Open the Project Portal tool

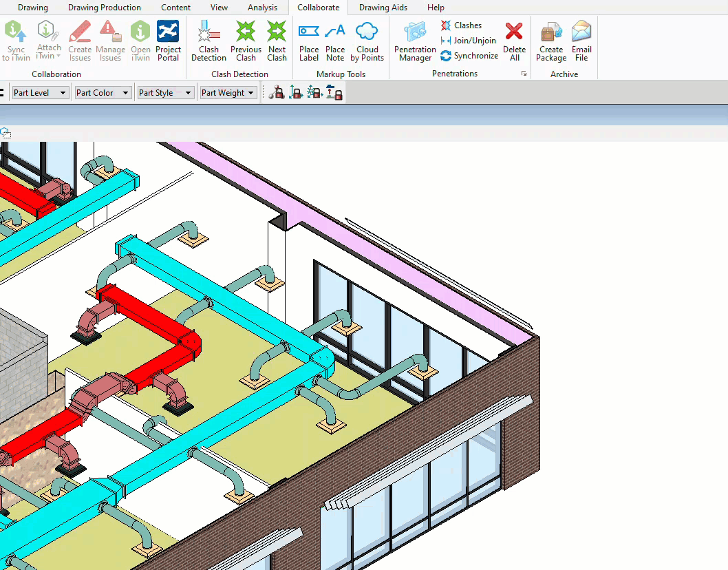[x=168, y=41]
